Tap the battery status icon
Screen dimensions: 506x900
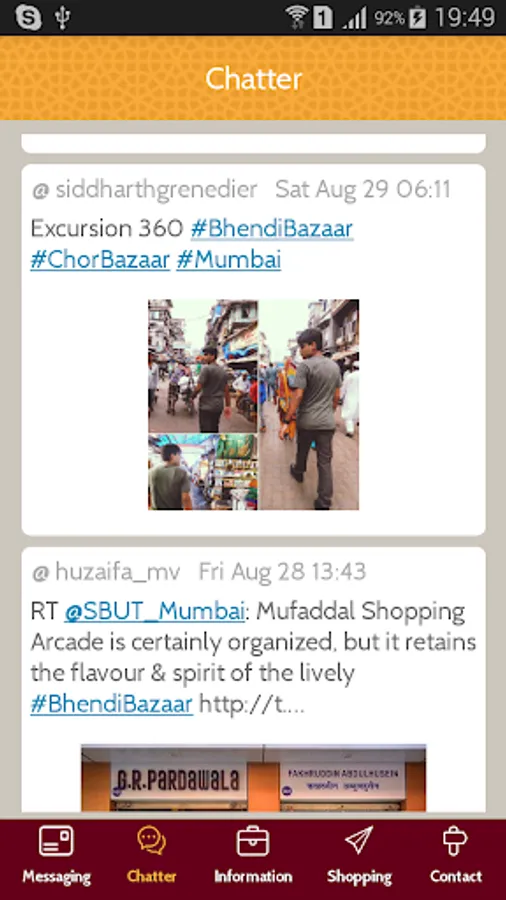(418, 18)
